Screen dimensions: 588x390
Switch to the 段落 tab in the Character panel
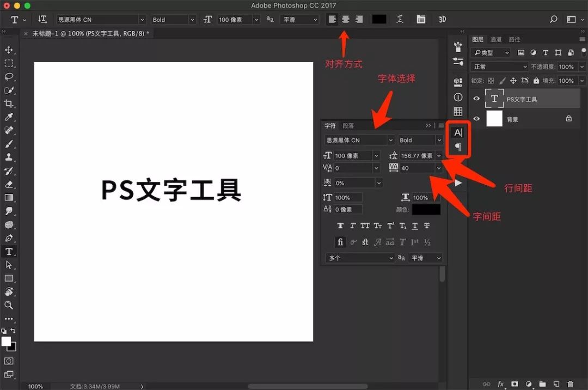point(347,125)
